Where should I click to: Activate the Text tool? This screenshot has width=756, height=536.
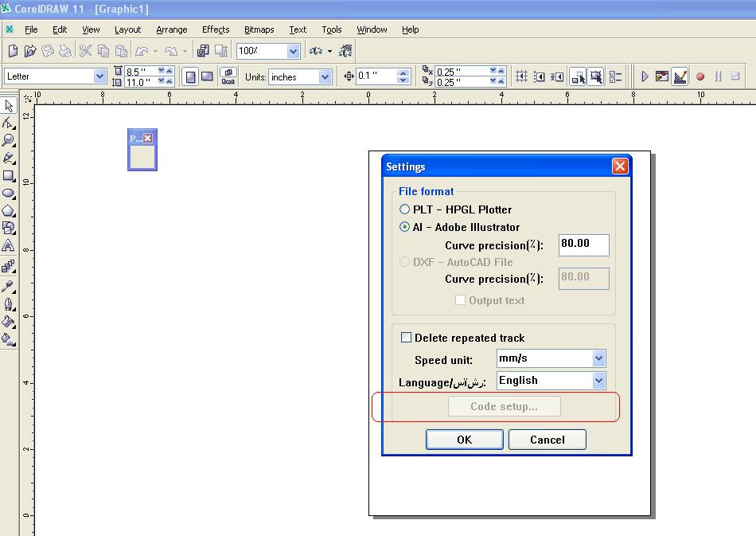point(9,246)
